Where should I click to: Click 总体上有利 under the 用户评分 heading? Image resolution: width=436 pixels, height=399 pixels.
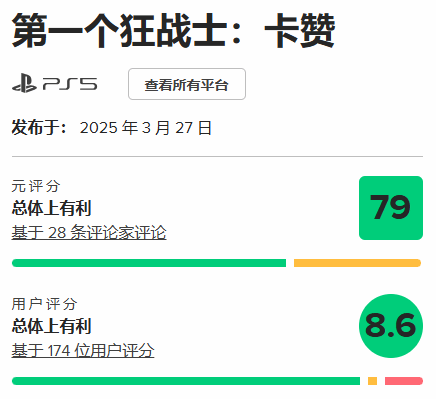51,326
